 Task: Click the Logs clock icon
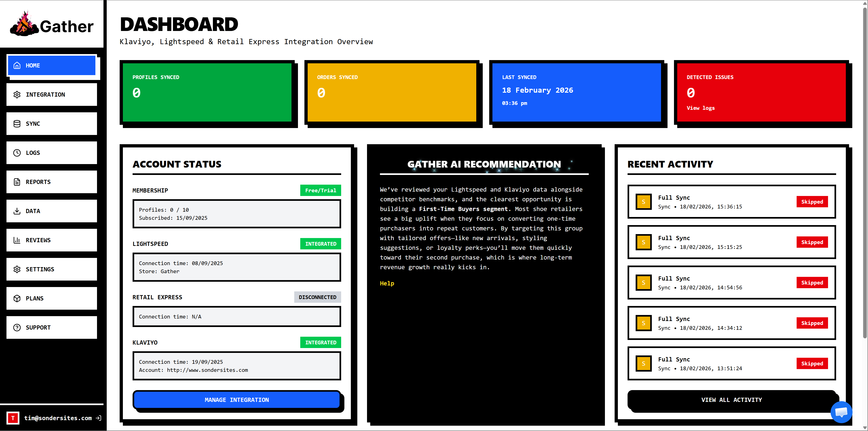(17, 153)
